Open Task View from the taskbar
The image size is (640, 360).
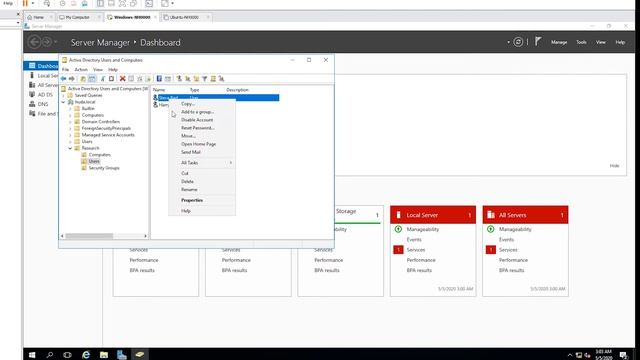[67, 355]
